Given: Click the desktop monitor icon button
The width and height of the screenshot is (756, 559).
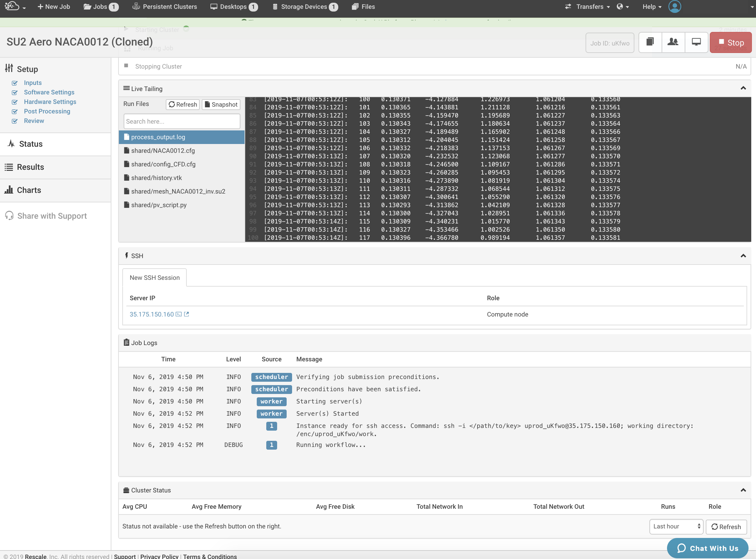Looking at the screenshot, I should point(696,42).
